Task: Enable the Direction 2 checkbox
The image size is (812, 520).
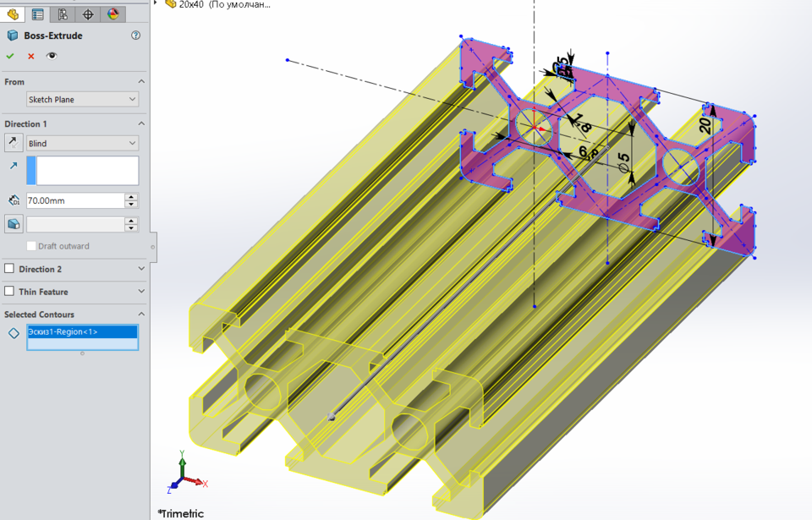Action: coord(8,269)
